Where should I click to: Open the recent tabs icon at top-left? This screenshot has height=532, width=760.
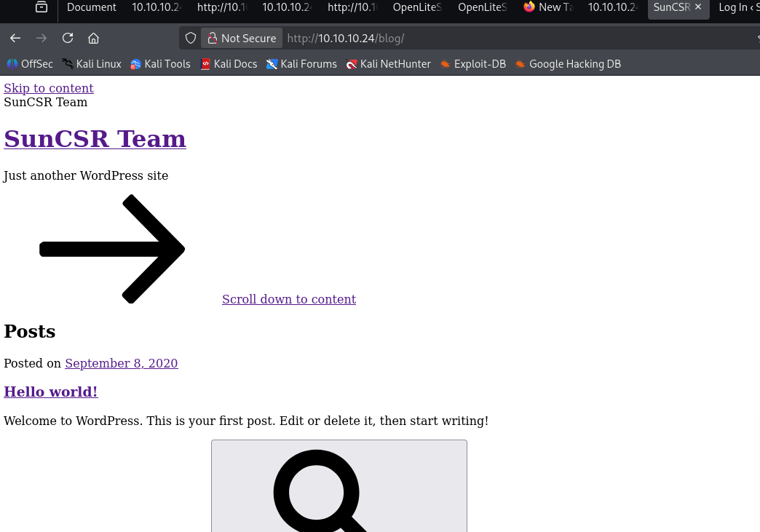(x=41, y=7)
